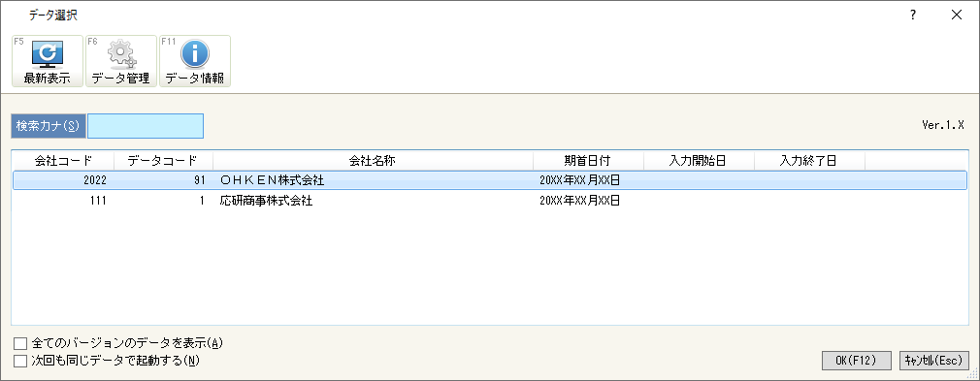980x381 pixels.
Task: Click the 検索カナ input field
Action: [146, 125]
